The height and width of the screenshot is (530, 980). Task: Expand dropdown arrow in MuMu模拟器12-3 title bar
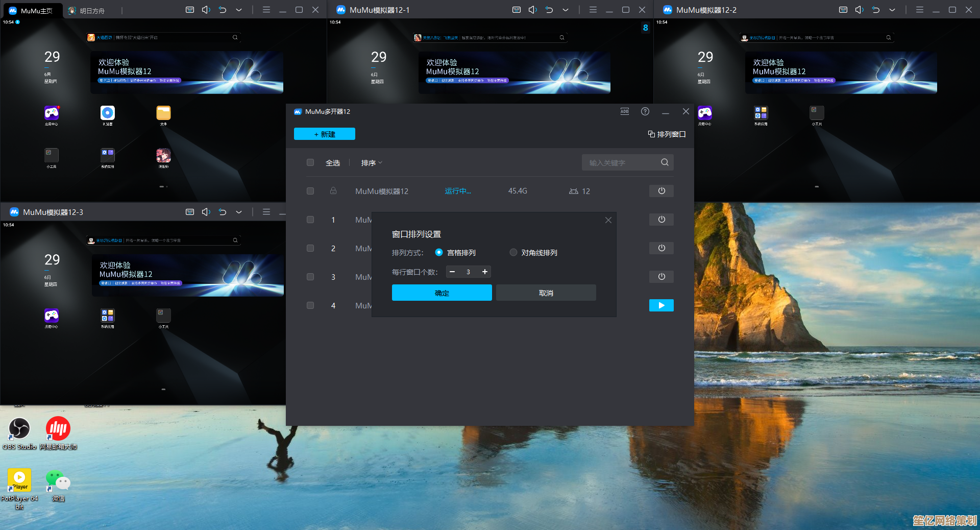pos(239,212)
